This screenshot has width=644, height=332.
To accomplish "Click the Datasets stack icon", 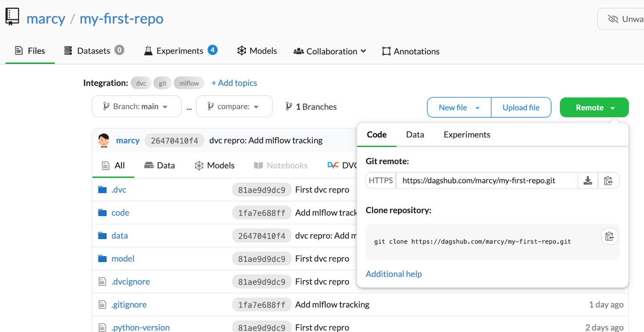I will pos(68,51).
